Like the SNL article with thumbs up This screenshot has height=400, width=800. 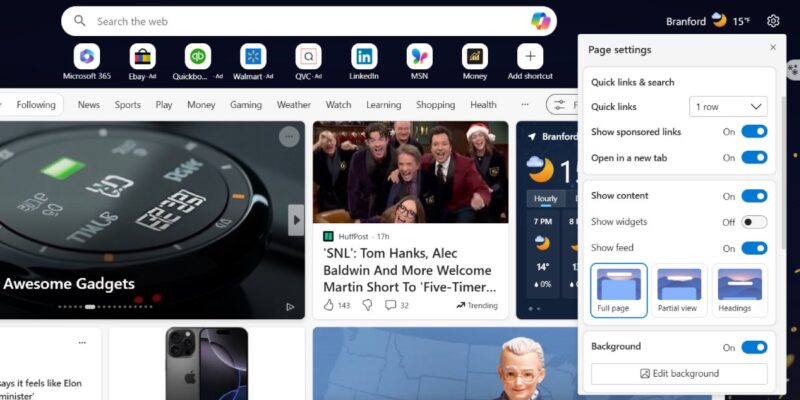click(329, 305)
